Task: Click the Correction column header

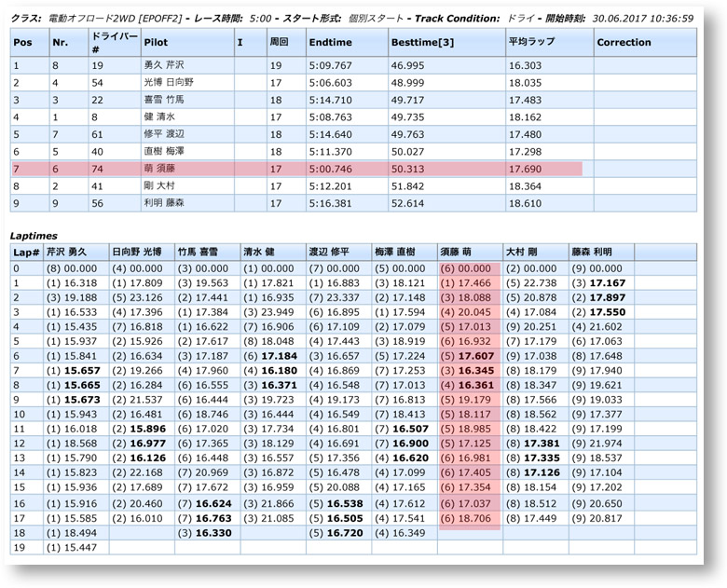Action: (x=624, y=43)
